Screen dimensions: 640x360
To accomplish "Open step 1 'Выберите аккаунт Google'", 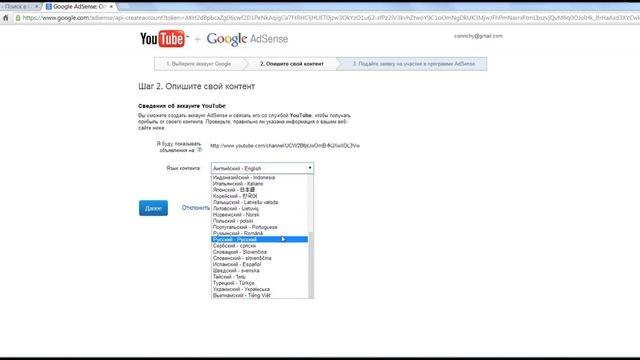I will pyautogui.click(x=198, y=64).
